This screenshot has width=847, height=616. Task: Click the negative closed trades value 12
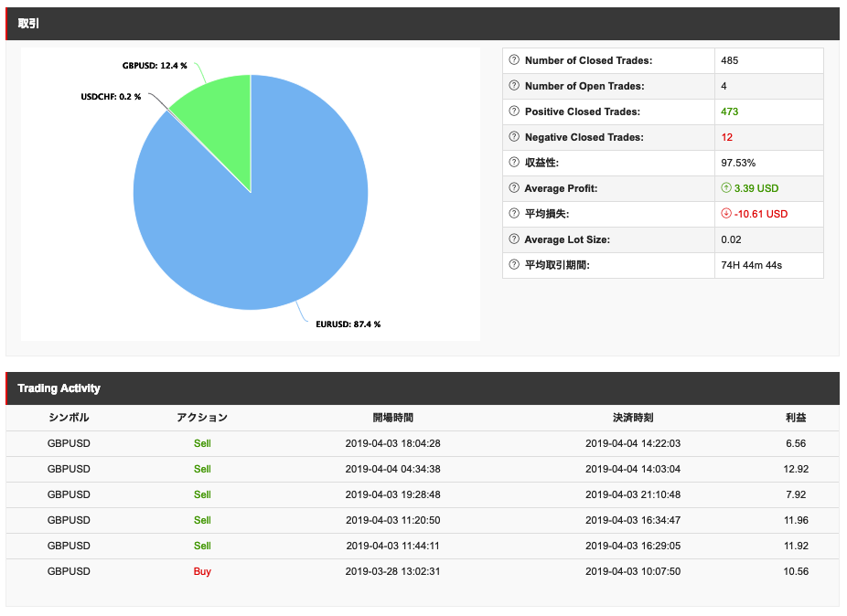[727, 137]
